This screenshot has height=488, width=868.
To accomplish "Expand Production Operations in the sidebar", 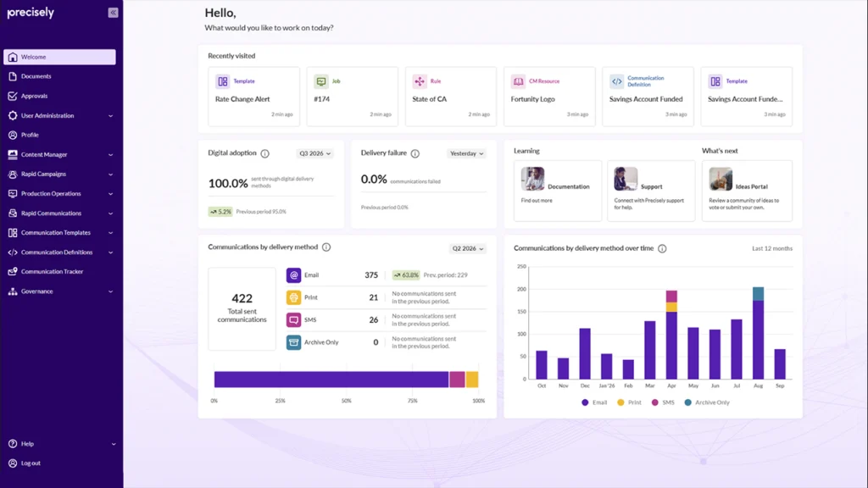I will (60, 194).
